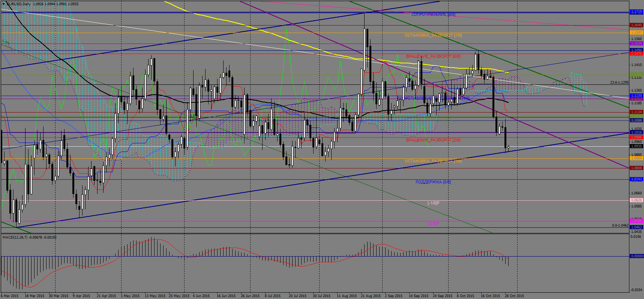Image resolution: width=644 pixels, height=299 pixels.
Task: Click the 13 May 2015 date label
Action: 155,296
